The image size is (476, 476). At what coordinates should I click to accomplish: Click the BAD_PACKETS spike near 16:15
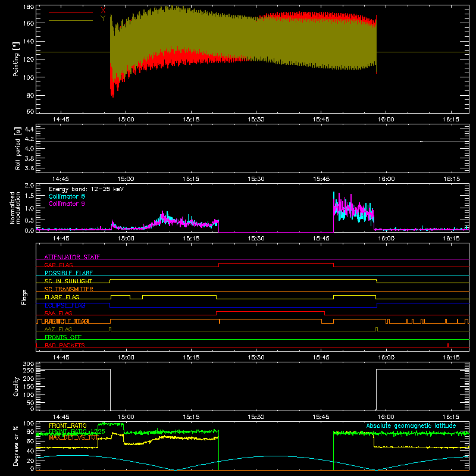(448, 345)
